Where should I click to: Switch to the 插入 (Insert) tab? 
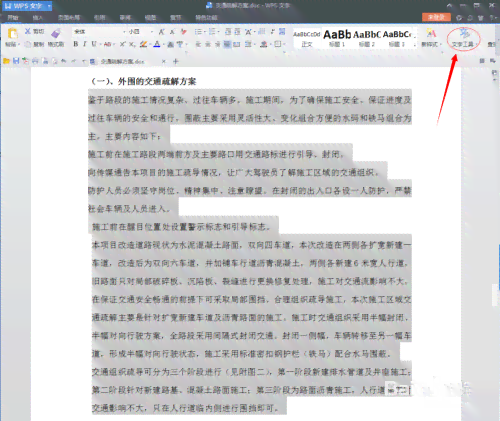(38, 18)
